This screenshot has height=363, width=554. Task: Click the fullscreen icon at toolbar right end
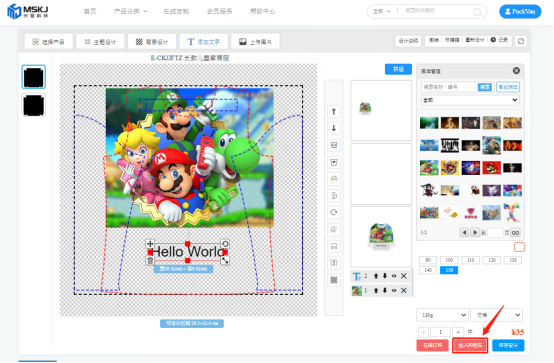[x=521, y=41]
